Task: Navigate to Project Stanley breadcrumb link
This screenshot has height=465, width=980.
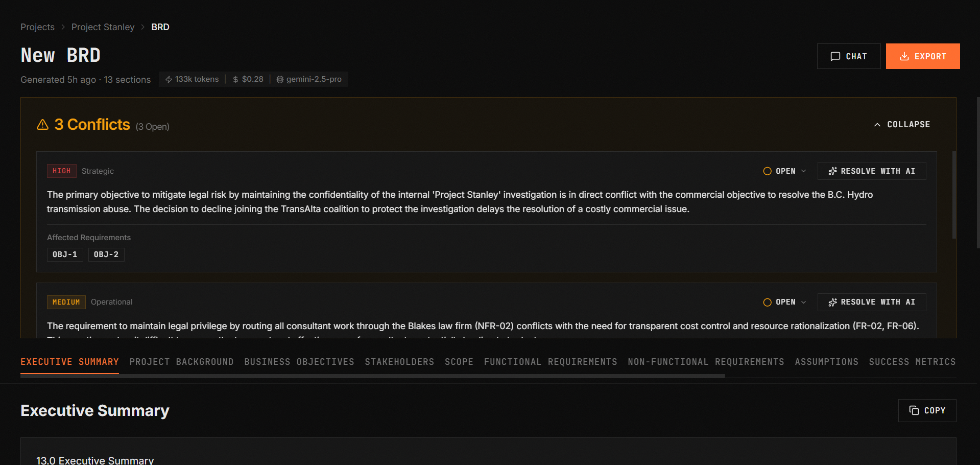Action: 103,27
